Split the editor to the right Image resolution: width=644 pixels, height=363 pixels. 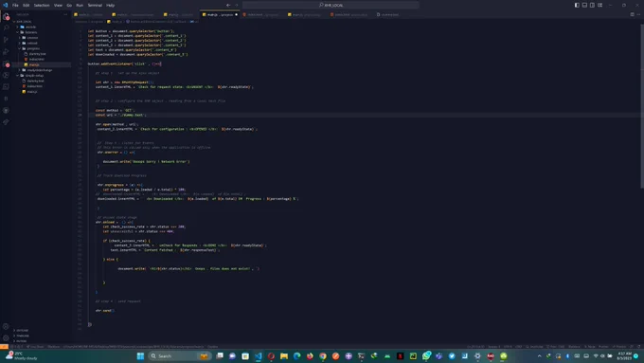[x=632, y=14]
